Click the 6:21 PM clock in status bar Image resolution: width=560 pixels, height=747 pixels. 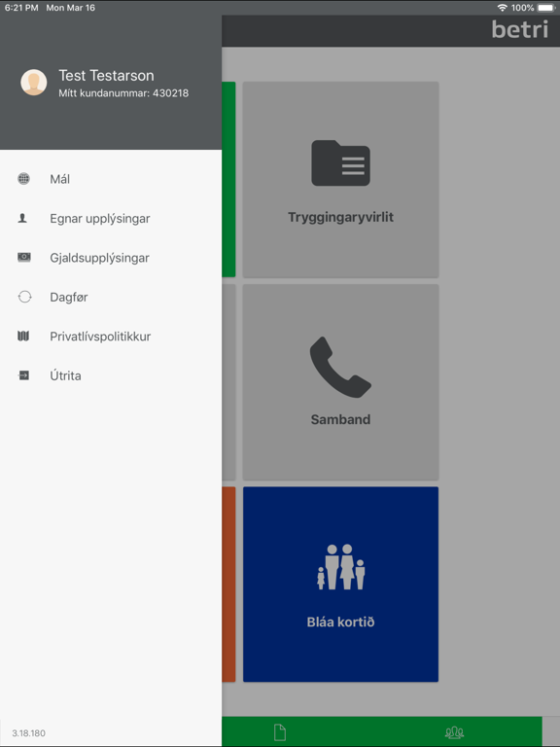tap(21, 8)
